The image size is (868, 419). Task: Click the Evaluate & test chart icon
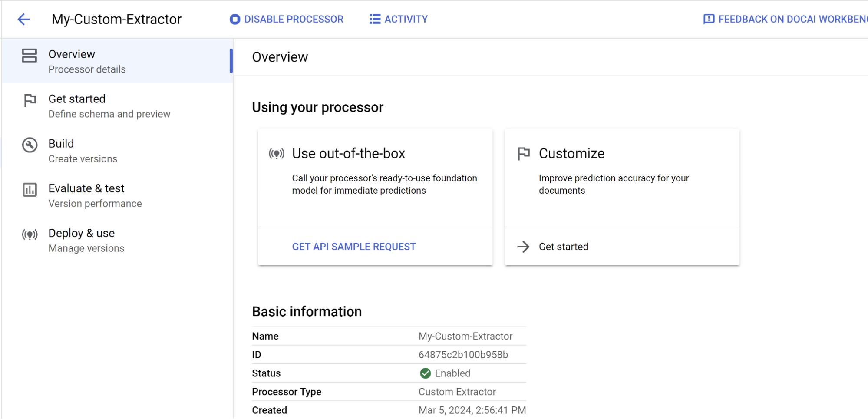(30, 190)
